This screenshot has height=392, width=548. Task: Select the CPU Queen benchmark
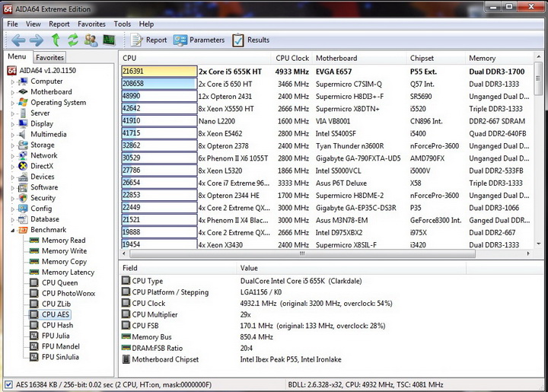[59, 282]
